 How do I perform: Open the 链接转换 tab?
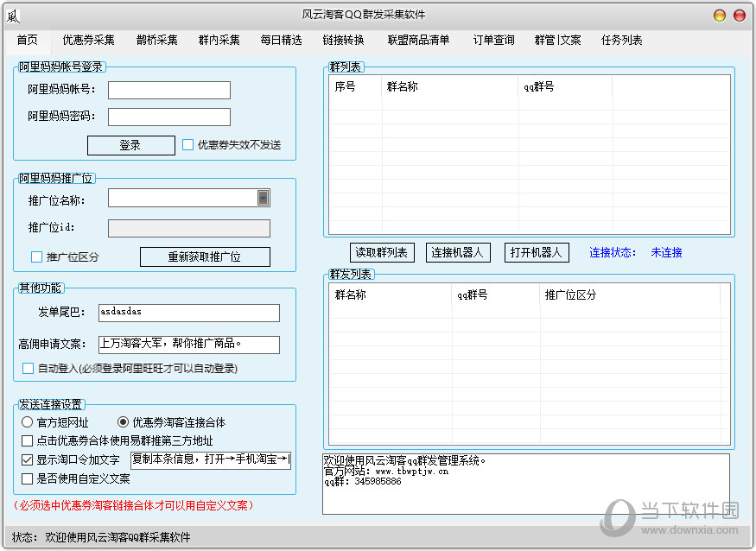(343, 40)
